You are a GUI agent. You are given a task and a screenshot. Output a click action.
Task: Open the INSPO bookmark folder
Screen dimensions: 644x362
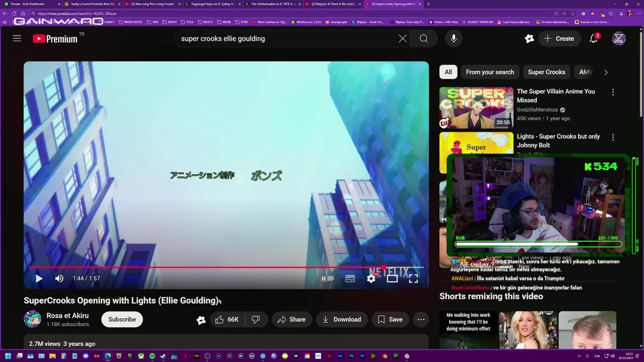(x=170, y=22)
